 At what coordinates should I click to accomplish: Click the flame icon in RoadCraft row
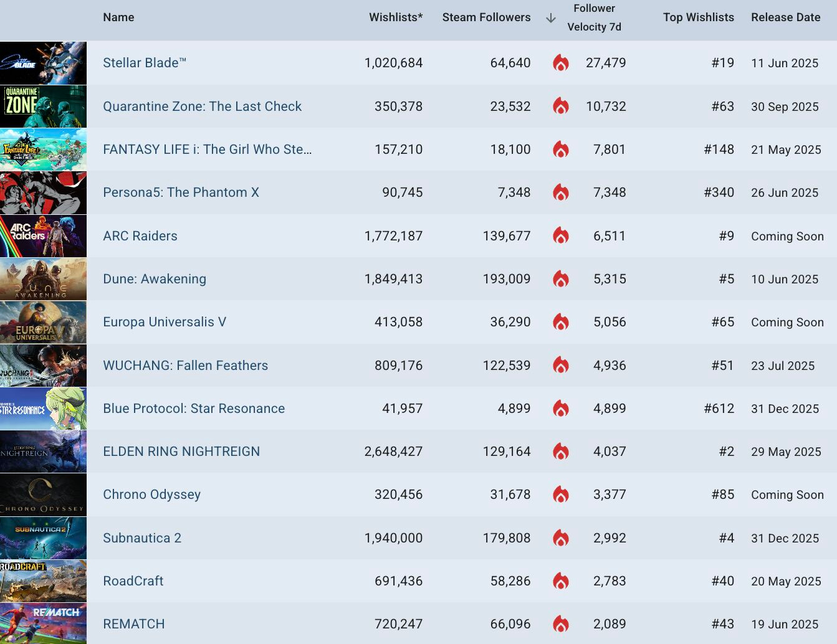561,581
